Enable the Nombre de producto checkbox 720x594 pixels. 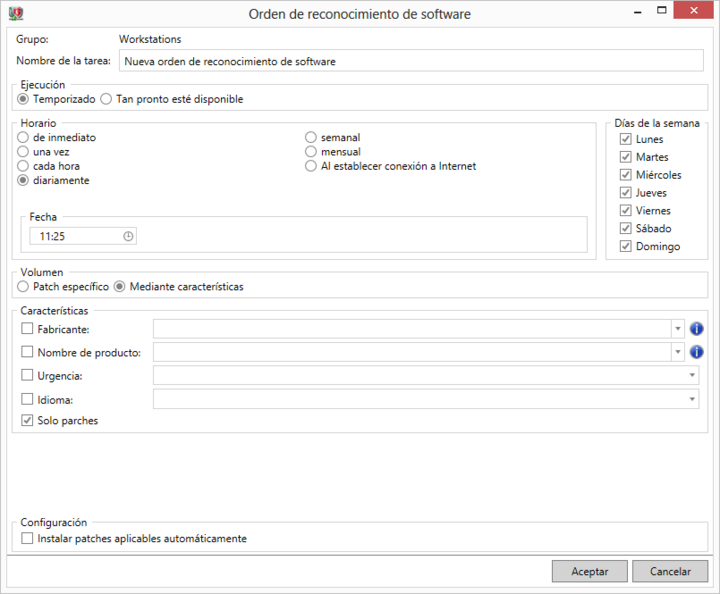[27, 352]
